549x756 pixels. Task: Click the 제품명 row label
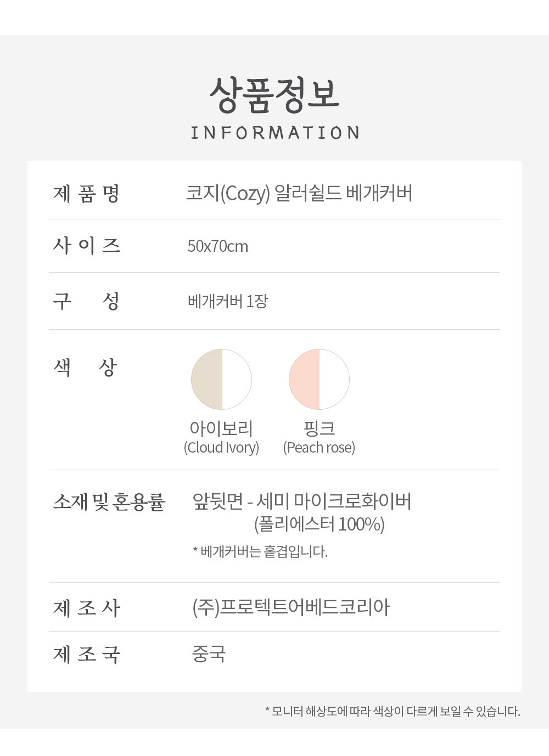86,193
